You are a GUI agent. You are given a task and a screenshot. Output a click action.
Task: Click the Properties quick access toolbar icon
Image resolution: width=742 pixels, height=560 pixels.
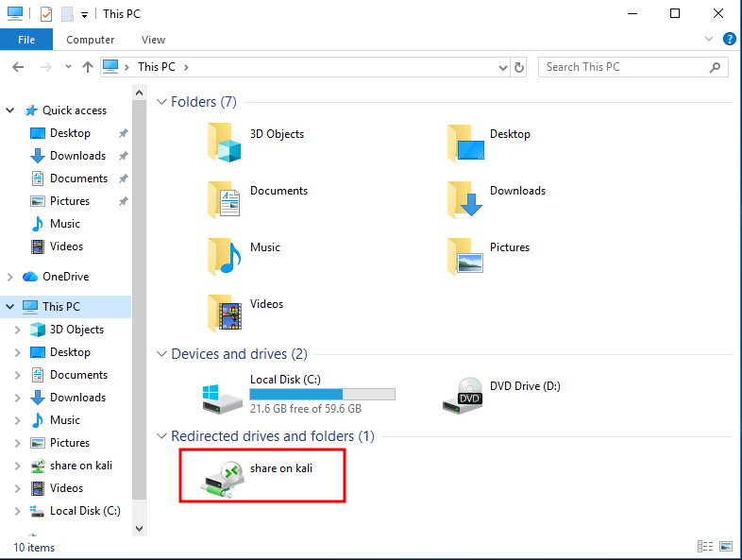pyautogui.click(x=46, y=14)
